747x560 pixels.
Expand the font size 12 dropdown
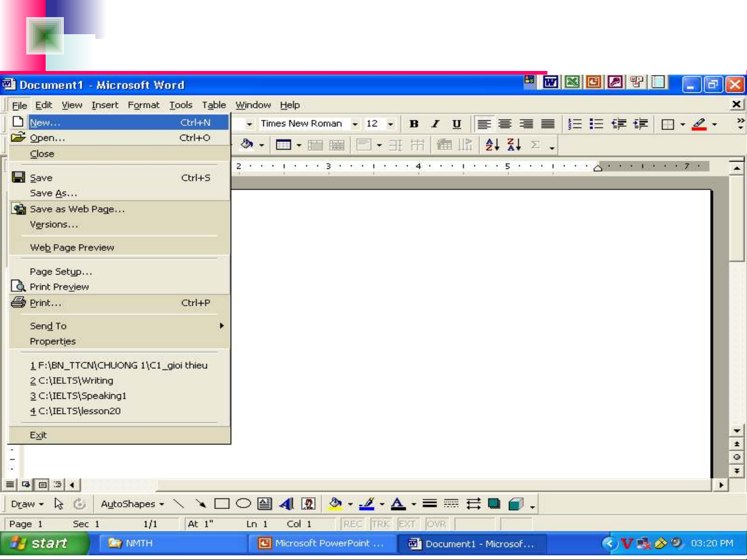(x=391, y=124)
